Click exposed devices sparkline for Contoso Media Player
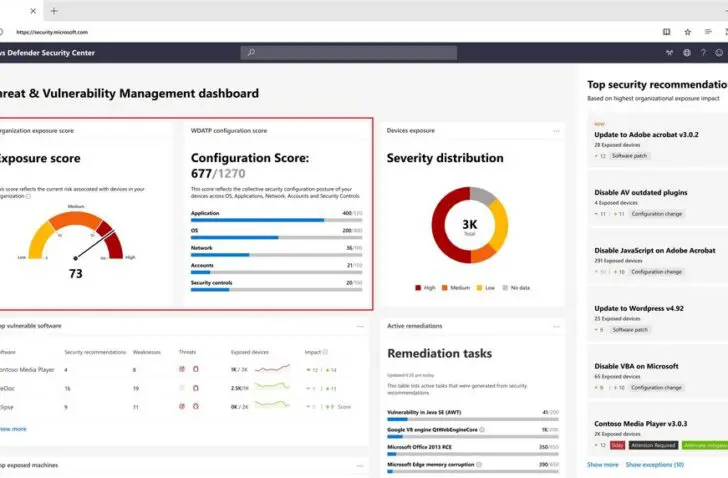The height and width of the screenshot is (478, 728). [273, 369]
